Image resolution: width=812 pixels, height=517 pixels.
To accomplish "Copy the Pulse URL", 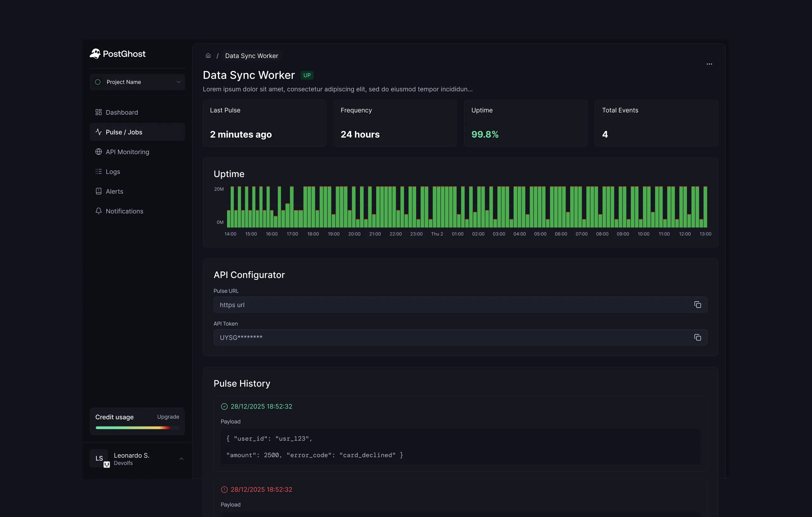I will click(697, 305).
